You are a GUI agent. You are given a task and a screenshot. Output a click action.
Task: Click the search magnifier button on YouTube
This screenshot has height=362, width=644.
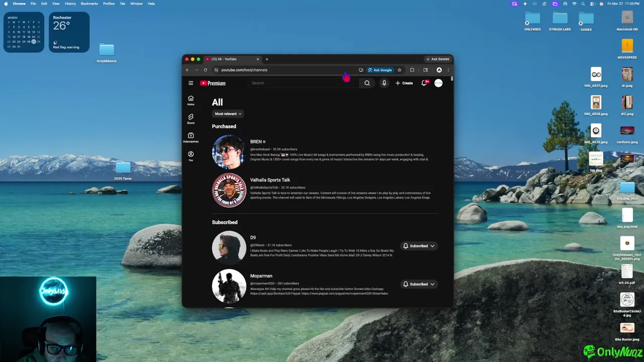click(x=367, y=83)
